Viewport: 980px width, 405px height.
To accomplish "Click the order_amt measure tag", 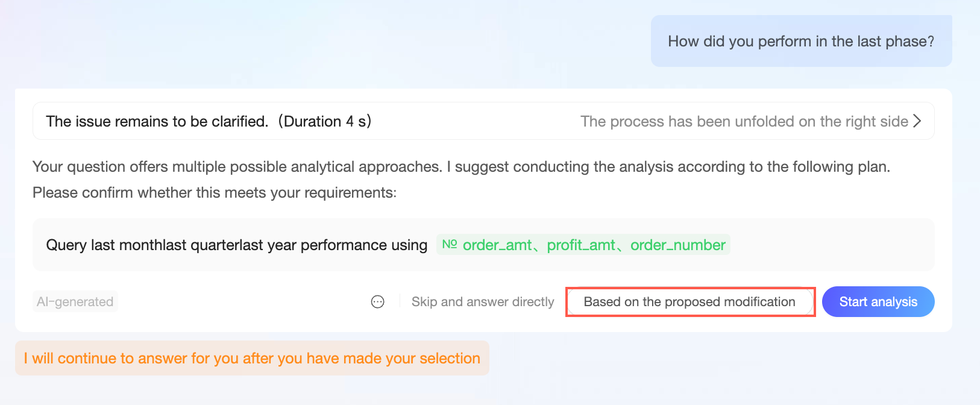I will 497,245.
